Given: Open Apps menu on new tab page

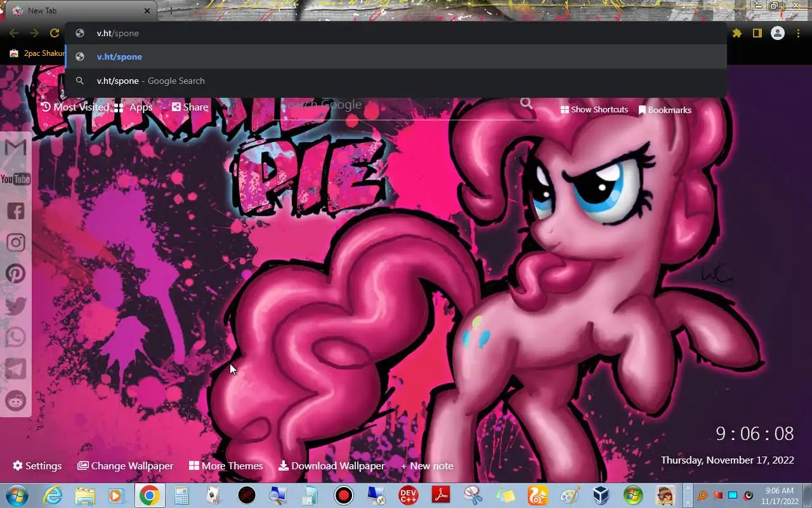Looking at the screenshot, I should [133, 107].
